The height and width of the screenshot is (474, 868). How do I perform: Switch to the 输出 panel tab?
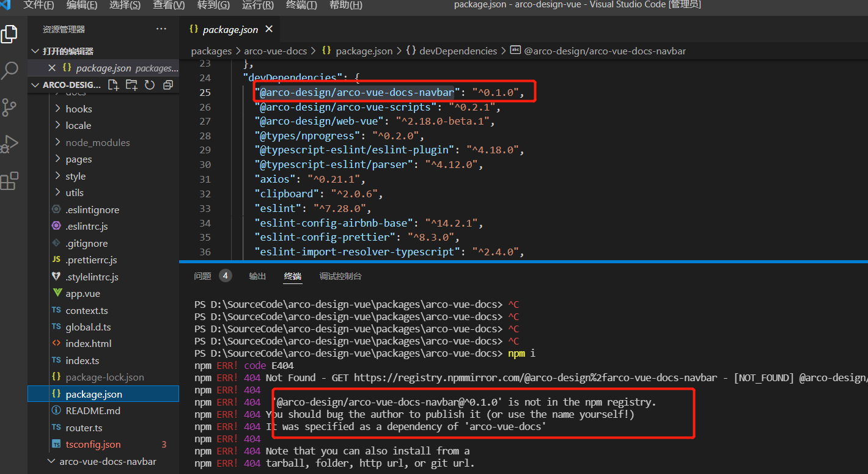[257, 275]
